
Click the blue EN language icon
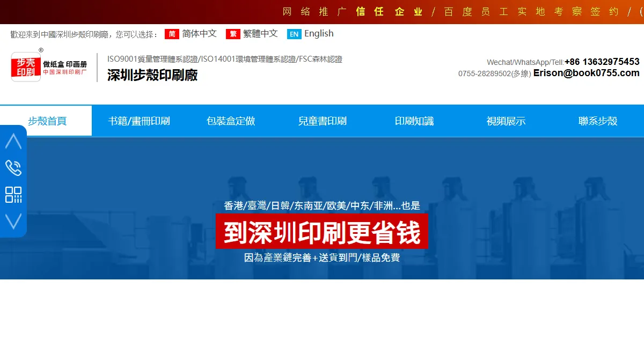coord(294,34)
